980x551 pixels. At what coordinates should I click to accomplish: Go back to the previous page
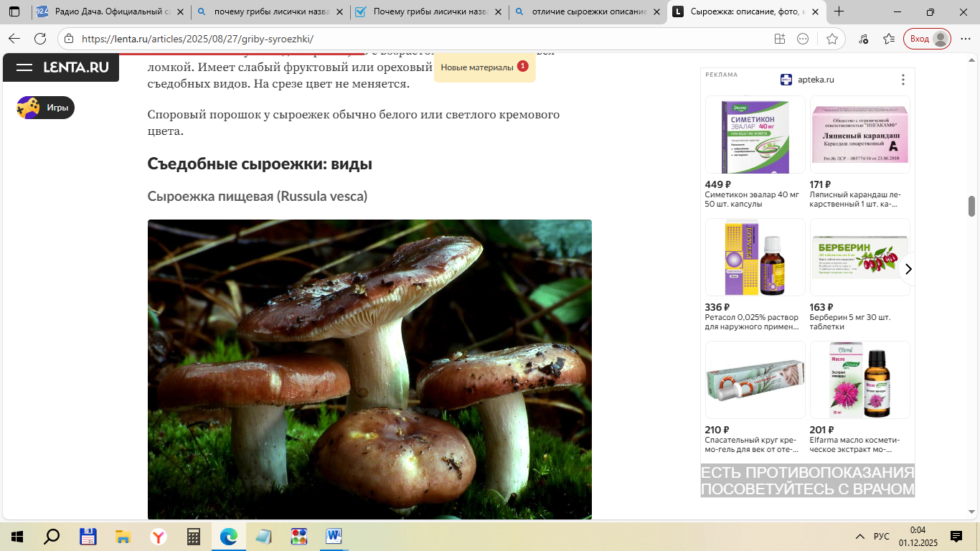[14, 39]
